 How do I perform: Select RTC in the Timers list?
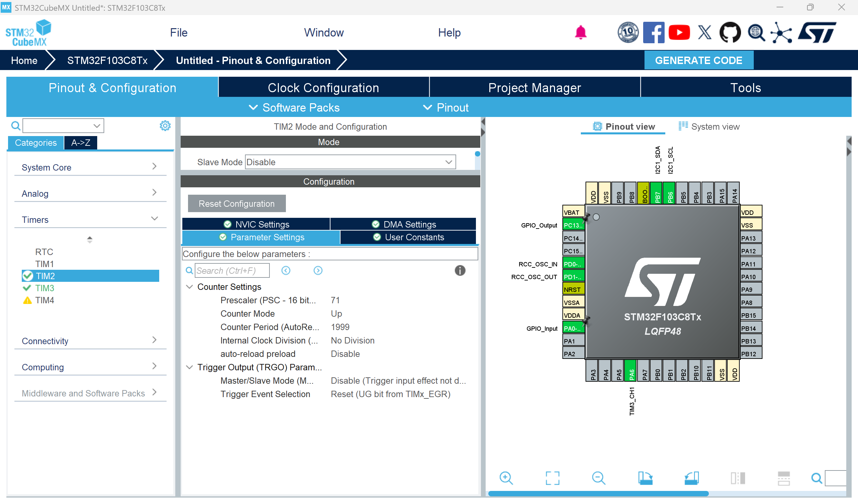pos(44,252)
